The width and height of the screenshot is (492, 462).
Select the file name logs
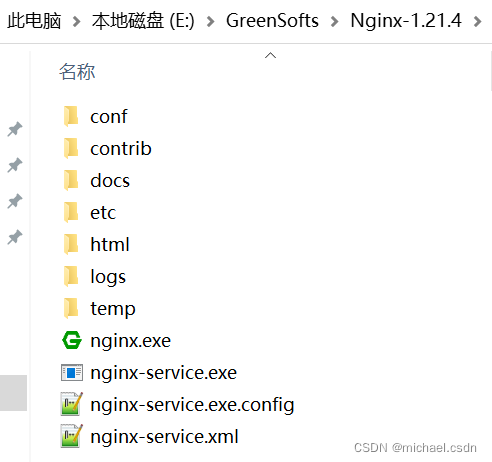(x=108, y=277)
